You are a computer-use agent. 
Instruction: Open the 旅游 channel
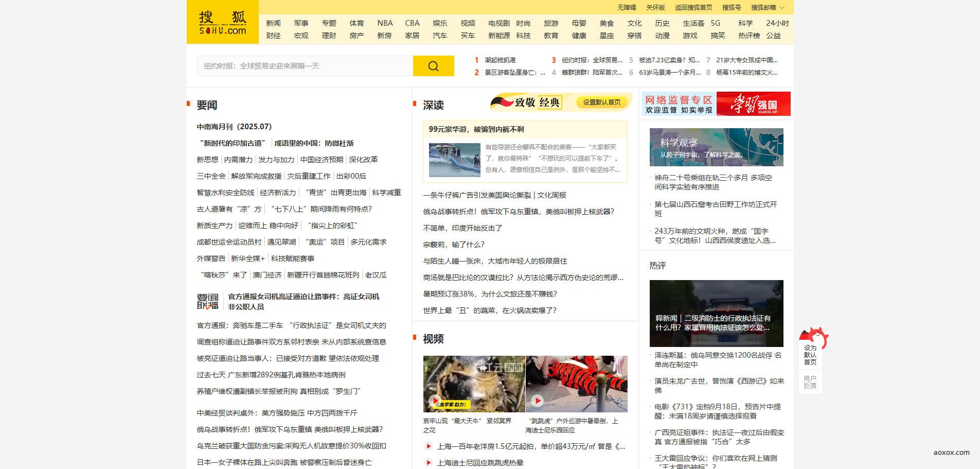tap(551, 23)
